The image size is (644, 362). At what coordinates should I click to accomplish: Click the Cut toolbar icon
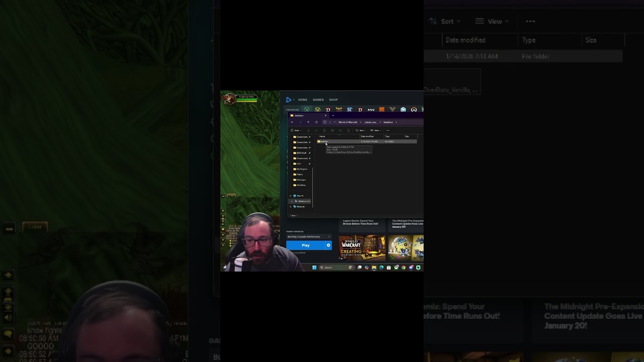(x=308, y=130)
